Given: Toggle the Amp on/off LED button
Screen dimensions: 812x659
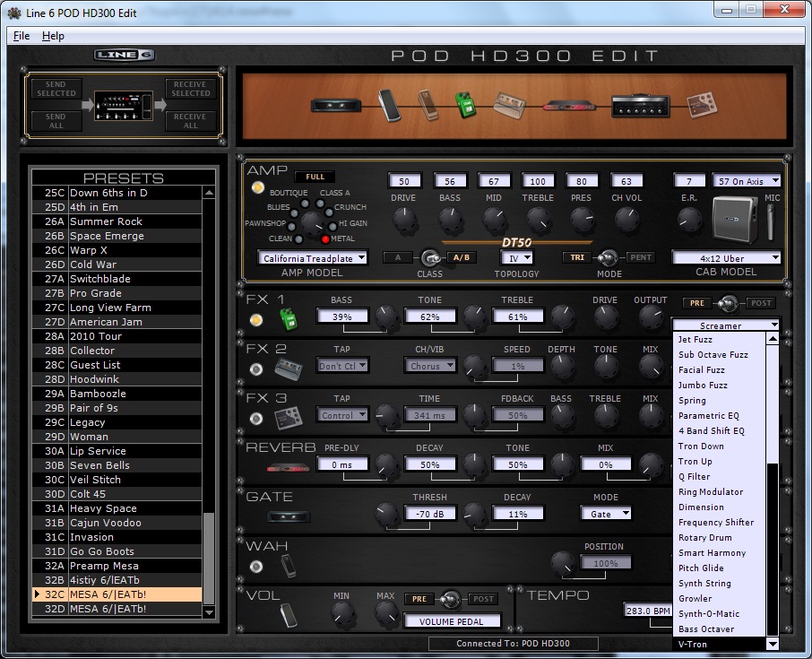Looking at the screenshot, I should coord(257,187).
